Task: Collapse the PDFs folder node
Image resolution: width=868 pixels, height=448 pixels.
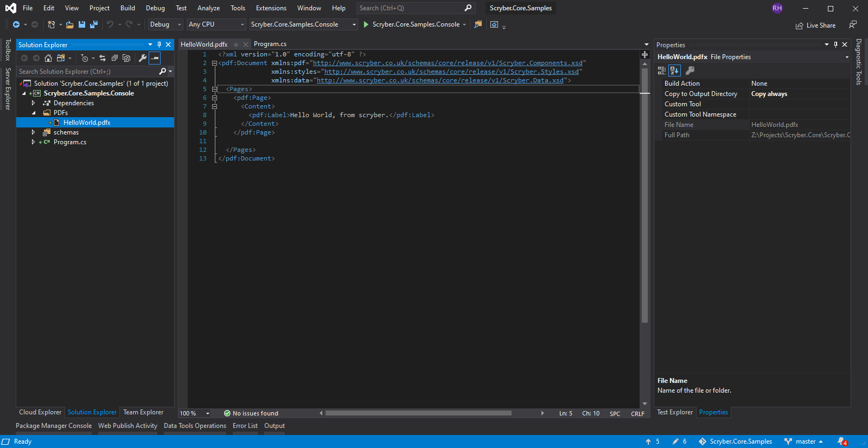Action: 33,113
